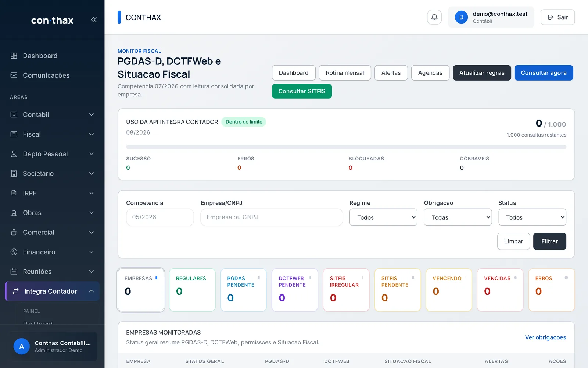
Task: Expand the Obras chevron
Action: pyautogui.click(x=92, y=213)
